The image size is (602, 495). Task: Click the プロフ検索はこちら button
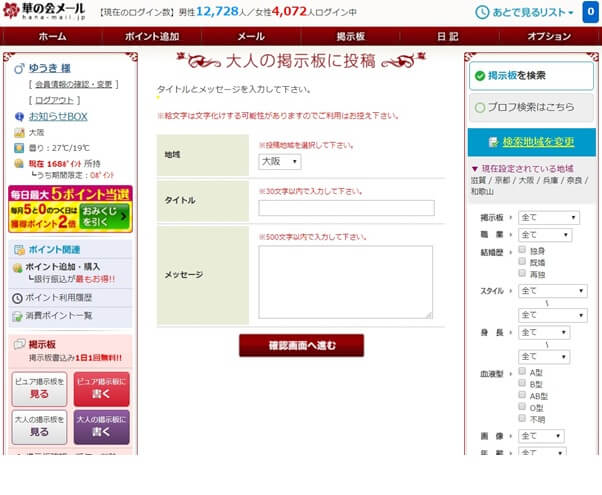(x=531, y=108)
